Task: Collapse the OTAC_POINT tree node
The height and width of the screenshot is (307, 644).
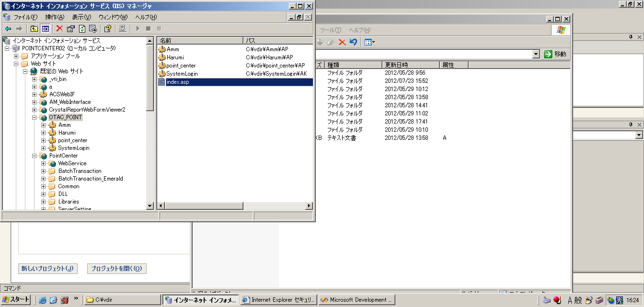Action: pyautogui.click(x=34, y=117)
